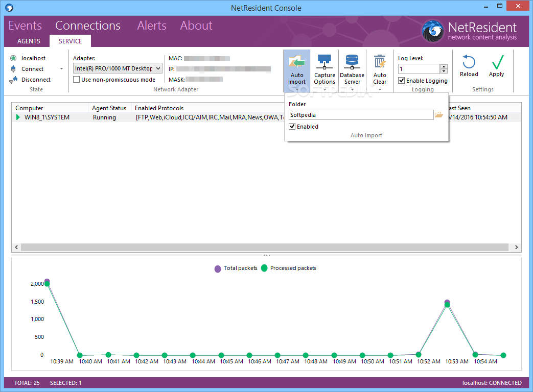Click the scroll right arrow of agents list

[516, 247]
